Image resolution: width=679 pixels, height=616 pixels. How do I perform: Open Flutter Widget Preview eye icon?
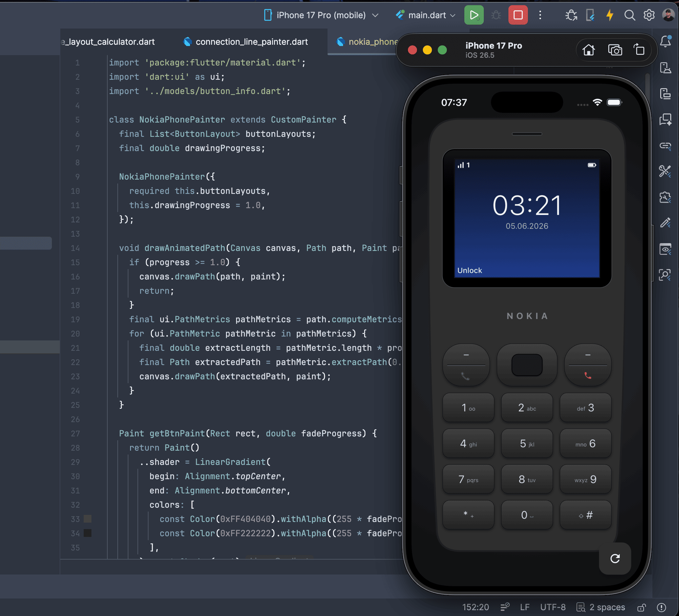point(665,249)
